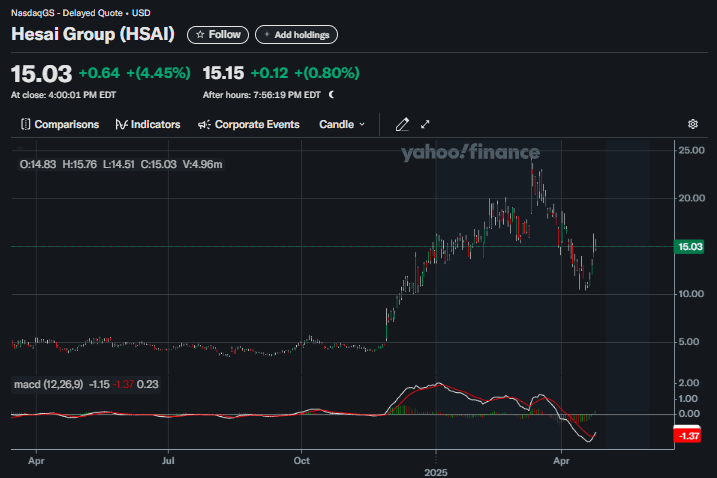Click the Hesai Group (HSAI) title

pos(93,34)
